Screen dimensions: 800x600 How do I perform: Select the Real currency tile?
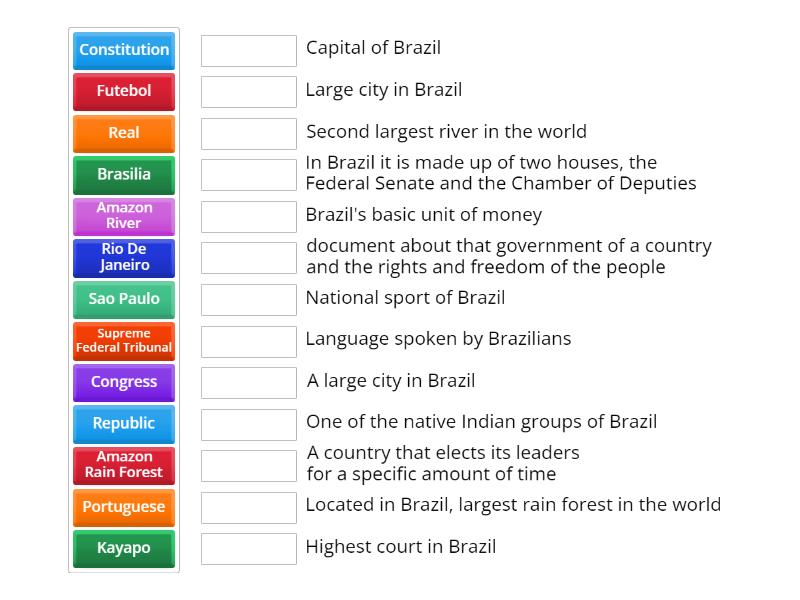point(123,132)
